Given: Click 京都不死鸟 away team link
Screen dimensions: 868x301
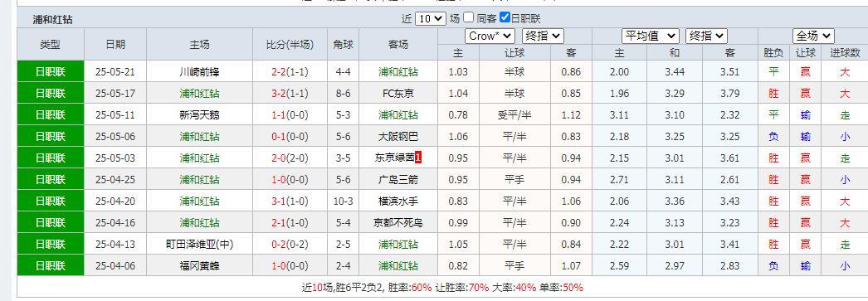Looking at the screenshot, I should tap(398, 223).
